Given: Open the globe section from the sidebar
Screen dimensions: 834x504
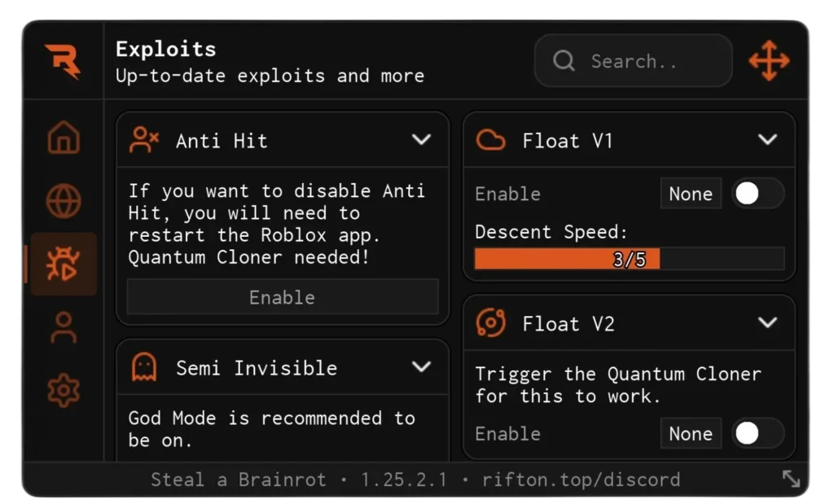Looking at the screenshot, I should [x=64, y=201].
